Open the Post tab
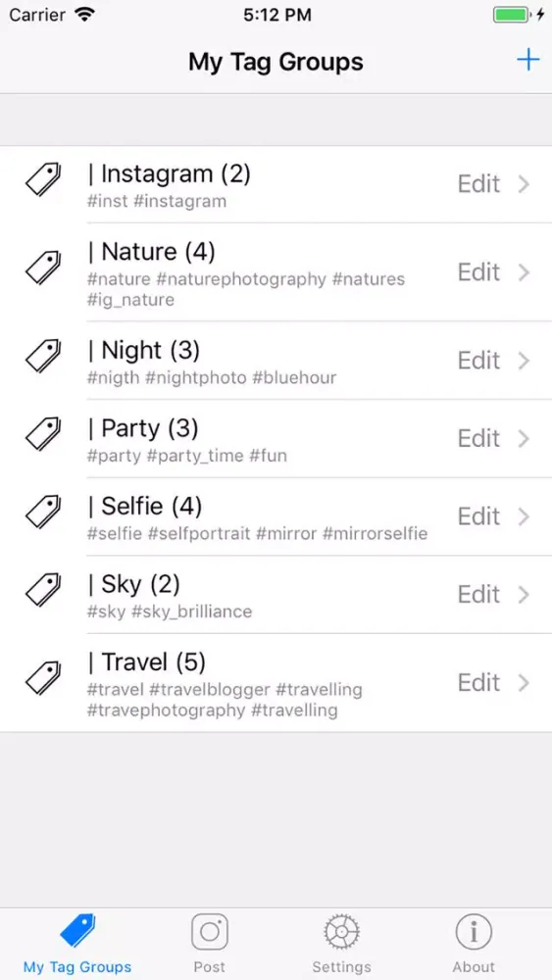Viewport: 552px width, 980px height. coord(210,943)
